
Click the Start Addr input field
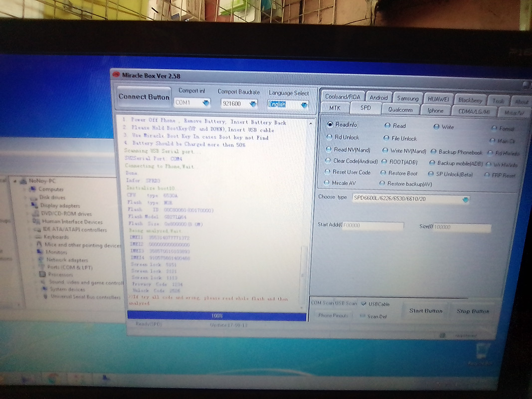pyautogui.click(x=373, y=225)
